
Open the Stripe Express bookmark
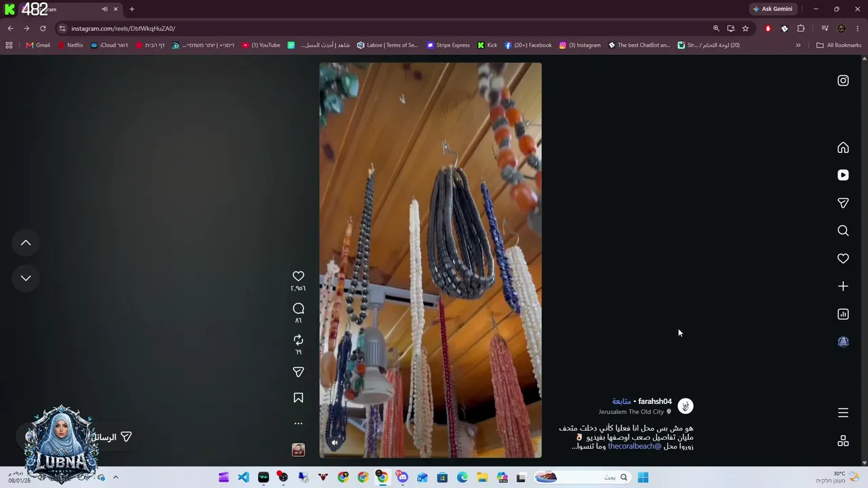coord(448,45)
